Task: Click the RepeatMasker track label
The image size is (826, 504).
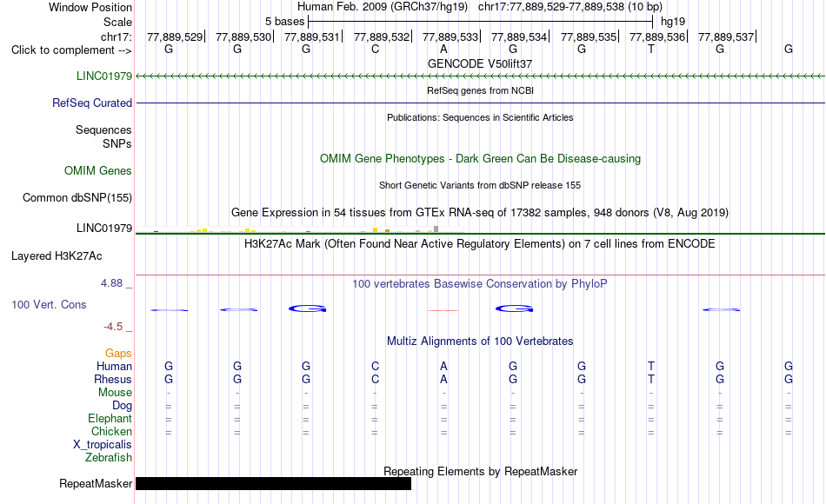Action: click(96, 483)
